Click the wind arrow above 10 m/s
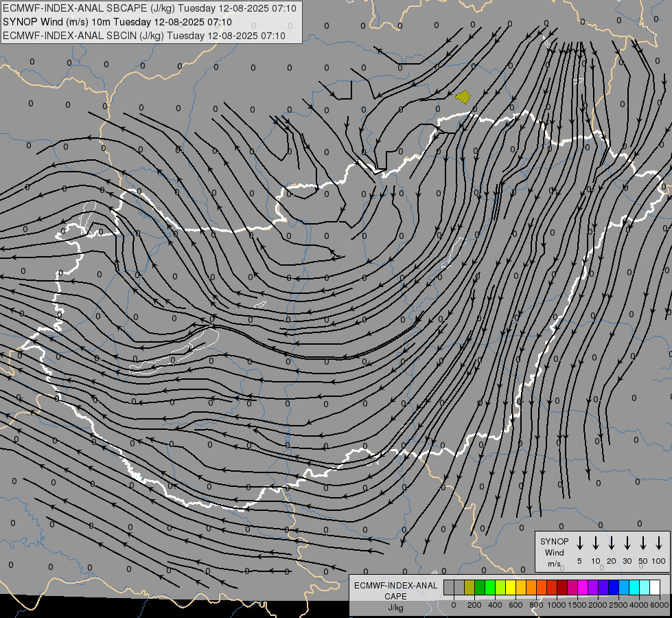 coord(595,543)
